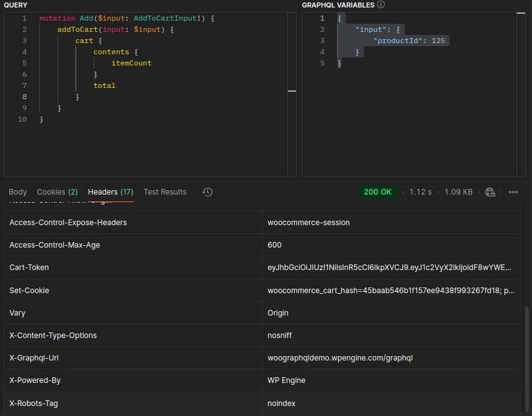
Task: Click the 200 OK status badge
Action: (x=377, y=192)
